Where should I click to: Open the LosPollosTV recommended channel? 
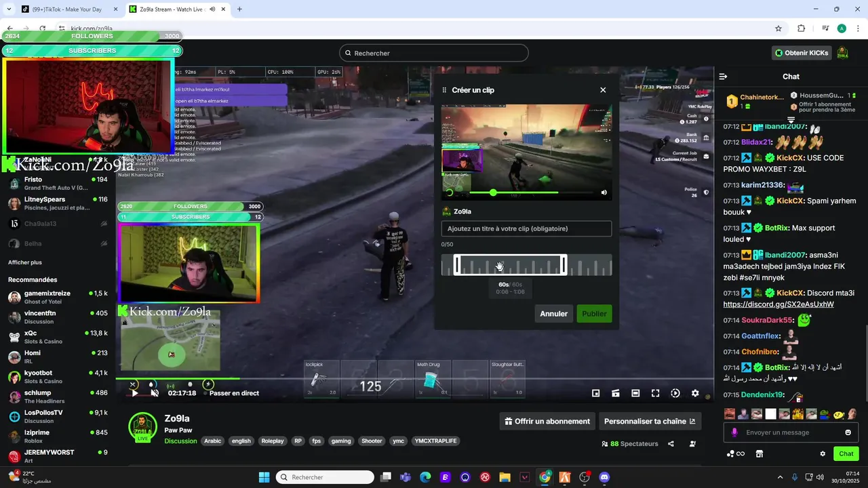(58, 416)
